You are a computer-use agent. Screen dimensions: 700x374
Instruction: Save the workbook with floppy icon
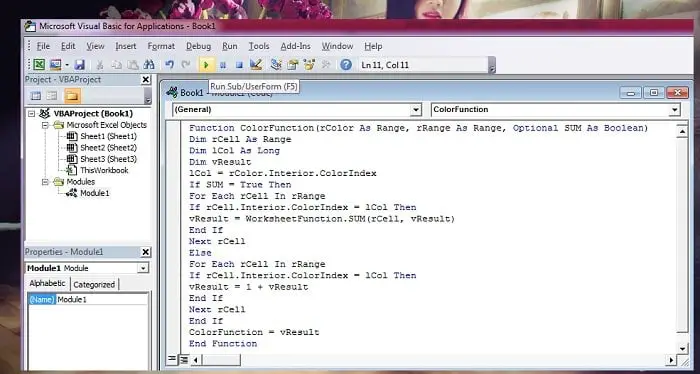[79, 65]
